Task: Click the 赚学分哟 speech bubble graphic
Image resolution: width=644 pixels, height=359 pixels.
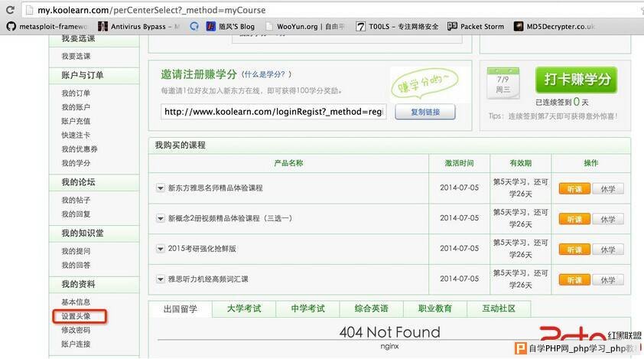Action: click(x=424, y=83)
